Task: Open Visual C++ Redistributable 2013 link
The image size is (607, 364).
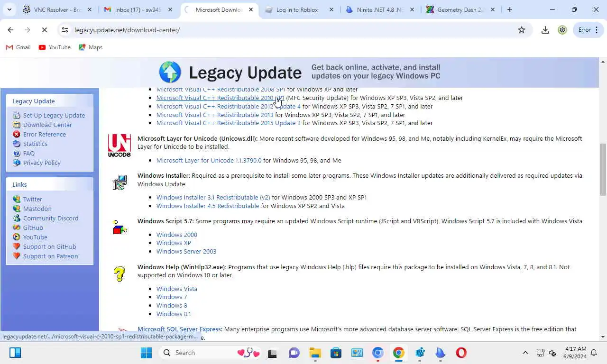Action: [x=215, y=115]
